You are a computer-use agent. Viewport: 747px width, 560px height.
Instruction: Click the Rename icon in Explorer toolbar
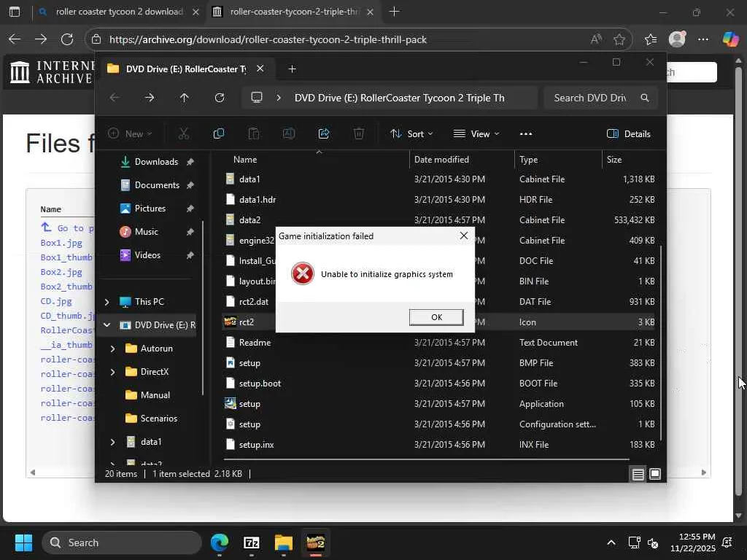pos(289,134)
